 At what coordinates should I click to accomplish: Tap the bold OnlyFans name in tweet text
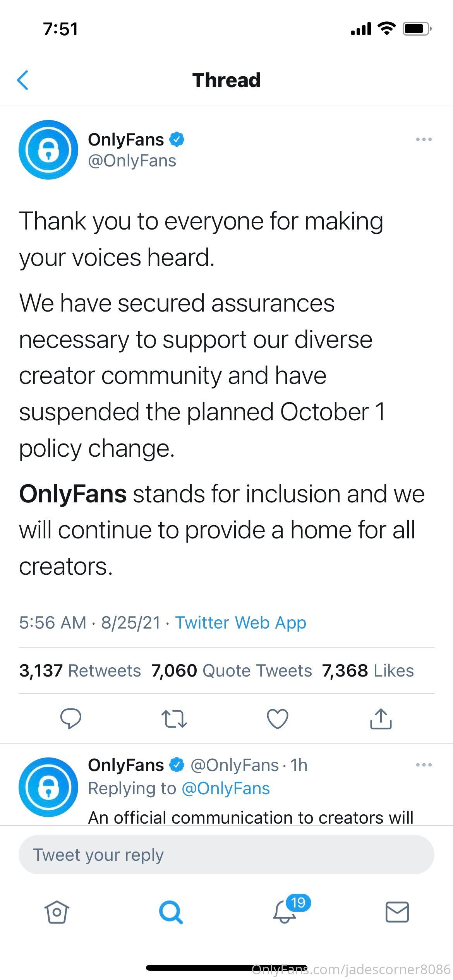[73, 494]
